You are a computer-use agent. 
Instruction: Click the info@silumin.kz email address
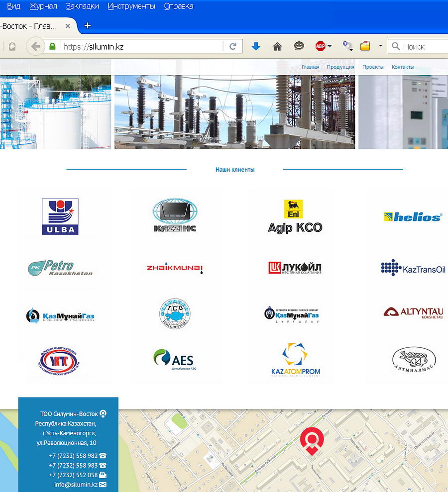click(76, 485)
